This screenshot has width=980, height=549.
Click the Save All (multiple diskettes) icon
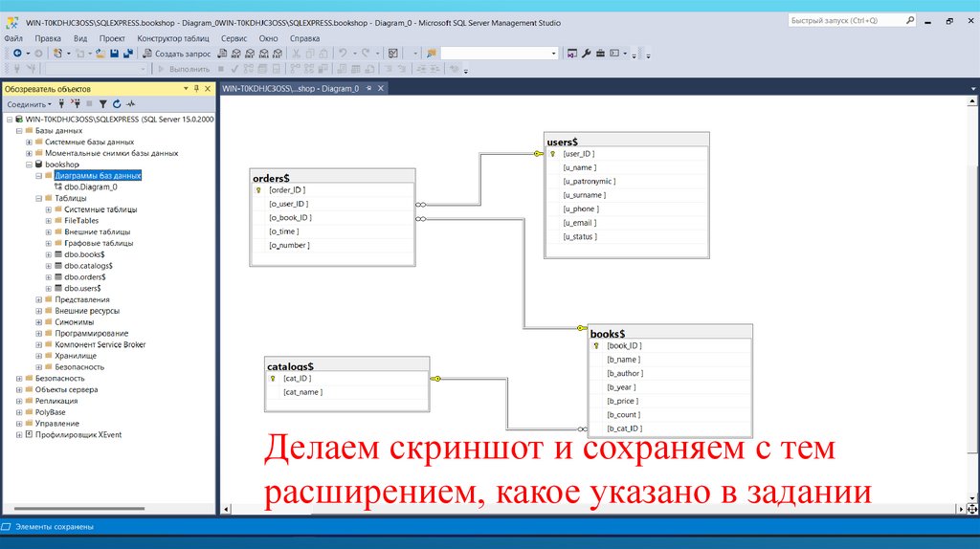point(128,54)
